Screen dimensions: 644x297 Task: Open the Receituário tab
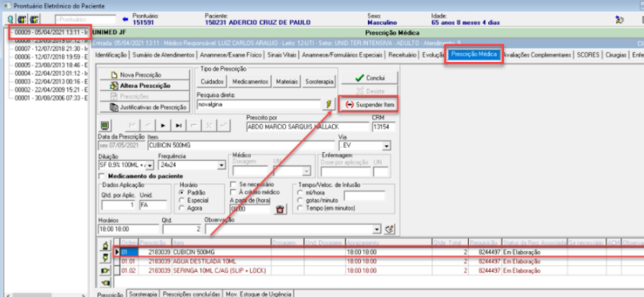402,55
